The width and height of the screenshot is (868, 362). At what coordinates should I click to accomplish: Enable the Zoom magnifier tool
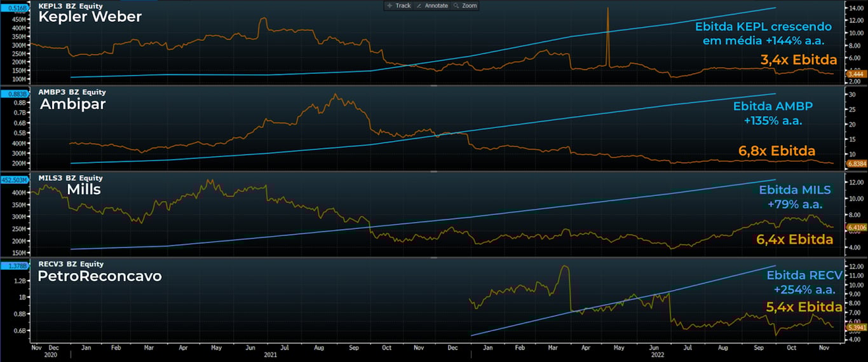pyautogui.click(x=465, y=5)
